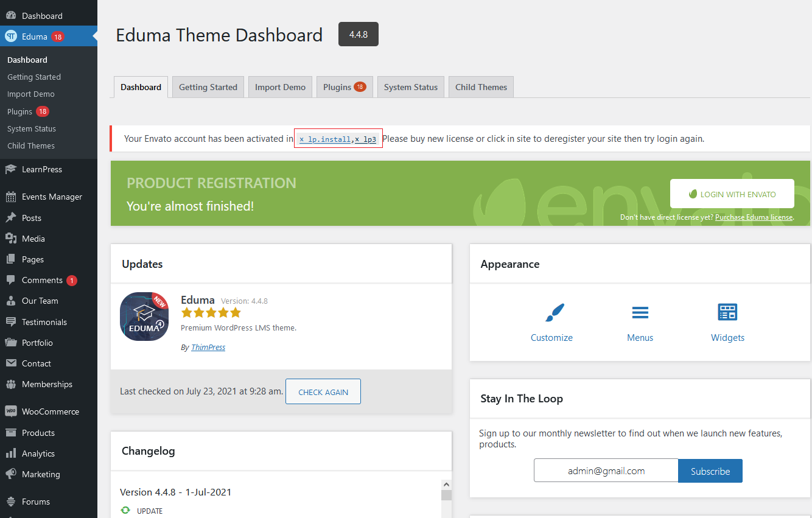812x518 pixels.
Task: Click the Check Again button
Action: coord(323,392)
